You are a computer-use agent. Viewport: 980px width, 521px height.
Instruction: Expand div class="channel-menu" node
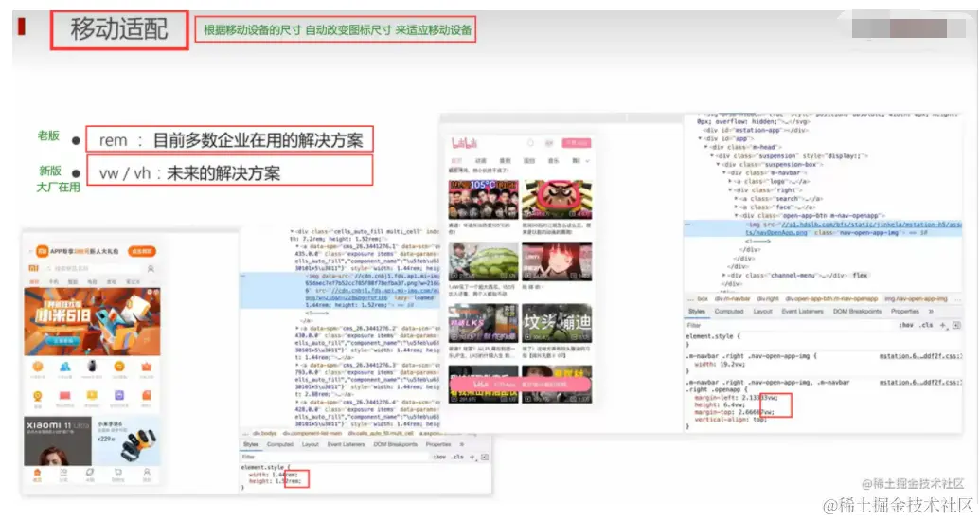coord(724,276)
